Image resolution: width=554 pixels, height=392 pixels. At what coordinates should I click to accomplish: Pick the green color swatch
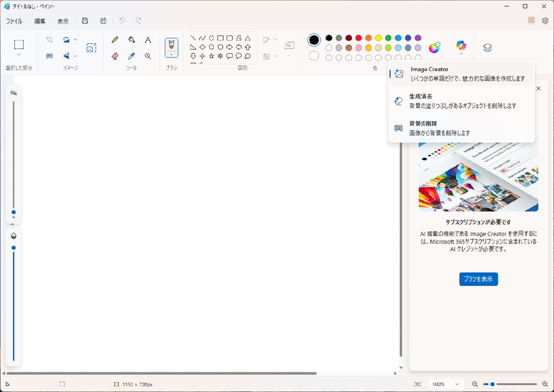pyautogui.click(x=388, y=38)
